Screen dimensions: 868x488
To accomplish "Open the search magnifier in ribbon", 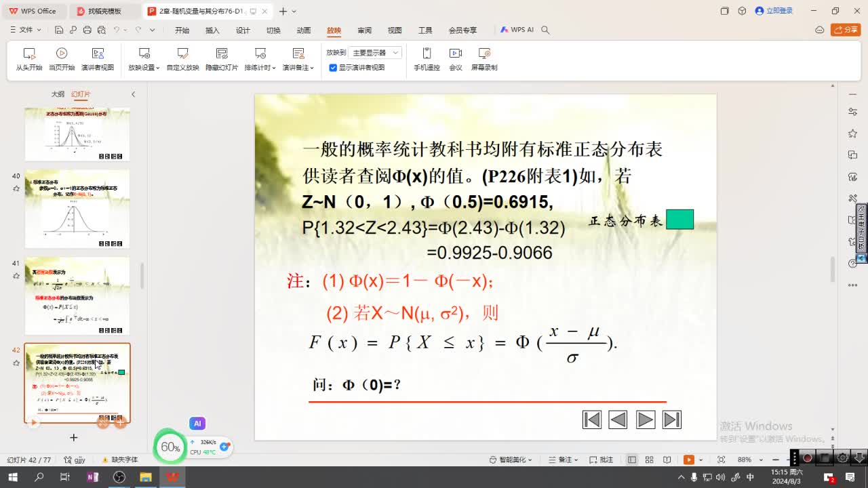I will pyautogui.click(x=545, y=30).
